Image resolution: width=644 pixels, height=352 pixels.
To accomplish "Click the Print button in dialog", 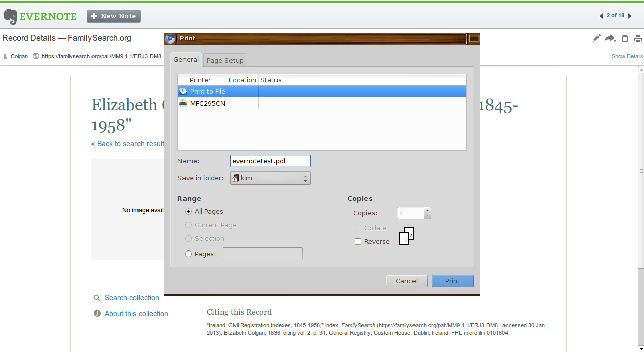I will click(452, 281).
